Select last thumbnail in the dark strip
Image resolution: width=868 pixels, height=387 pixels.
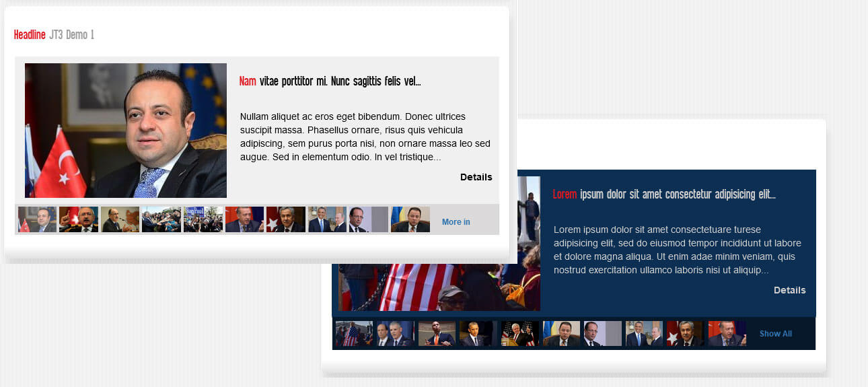tap(727, 334)
